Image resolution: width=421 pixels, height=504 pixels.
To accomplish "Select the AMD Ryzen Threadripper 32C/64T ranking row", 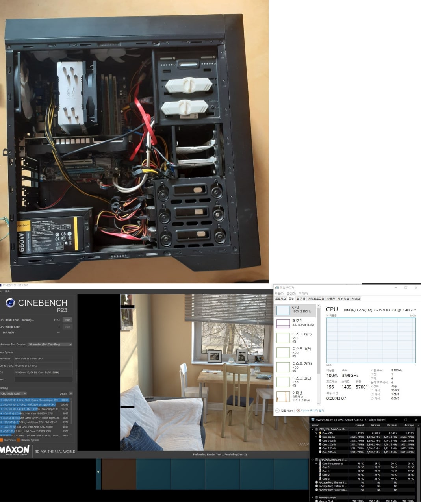I will [35, 400].
